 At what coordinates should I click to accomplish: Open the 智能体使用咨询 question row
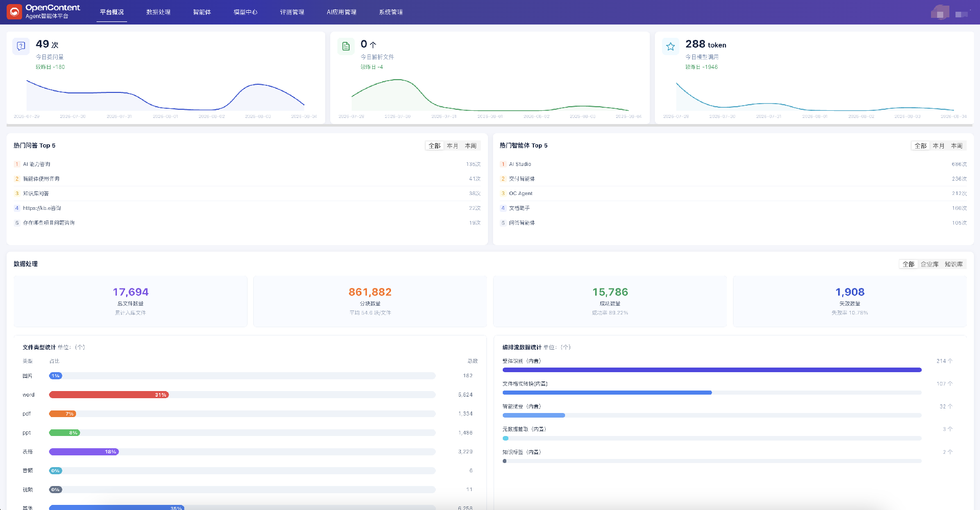[247, 179]
